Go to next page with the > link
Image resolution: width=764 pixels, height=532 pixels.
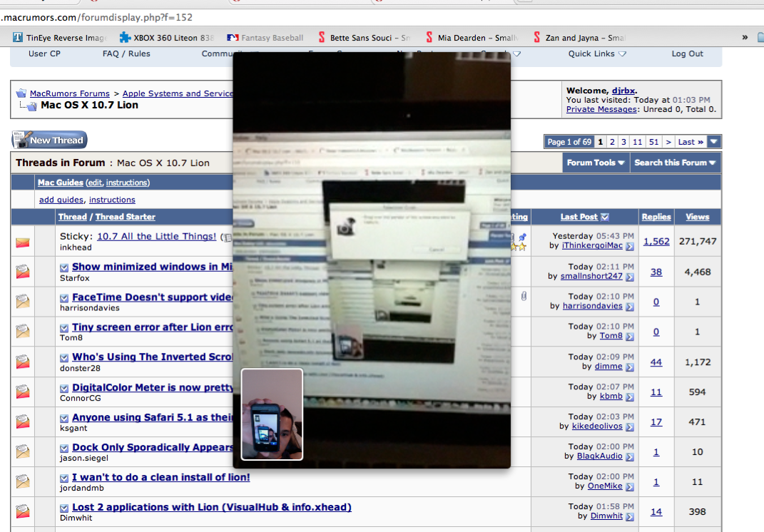[x=668, y=142]
